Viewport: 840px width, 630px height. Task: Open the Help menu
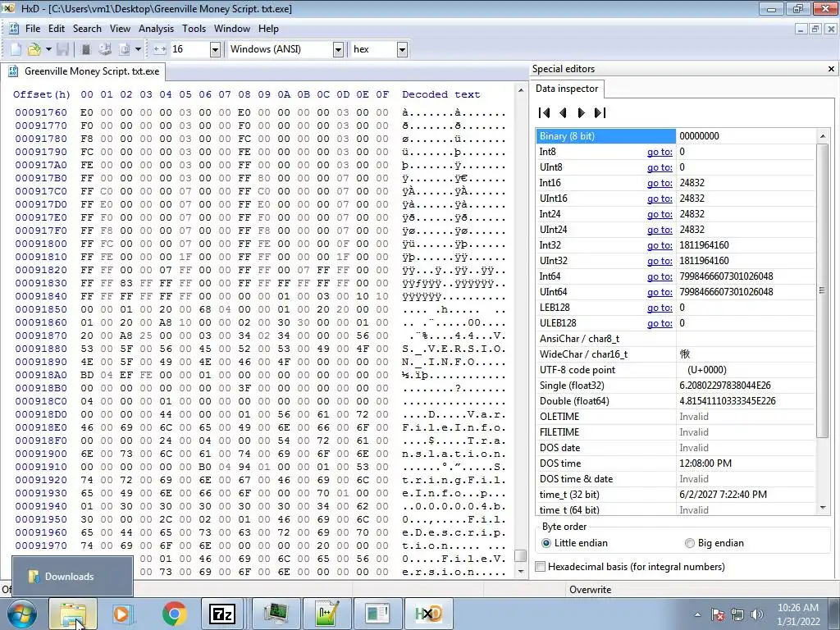[x=268, y=29]
